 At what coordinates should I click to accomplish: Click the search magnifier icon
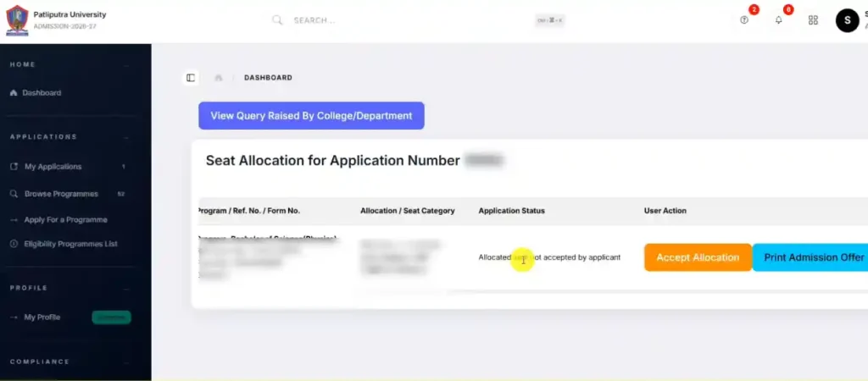click(277, 20)
